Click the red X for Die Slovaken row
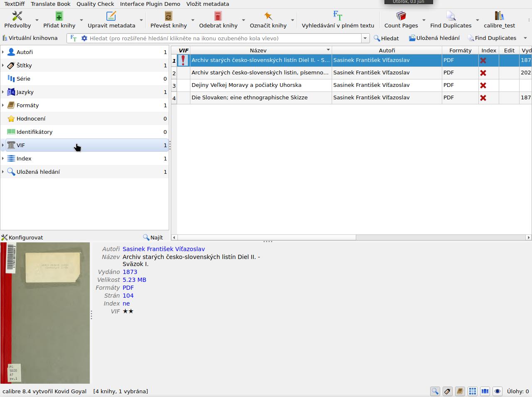 pyautogui.click(x=483, y=98)
